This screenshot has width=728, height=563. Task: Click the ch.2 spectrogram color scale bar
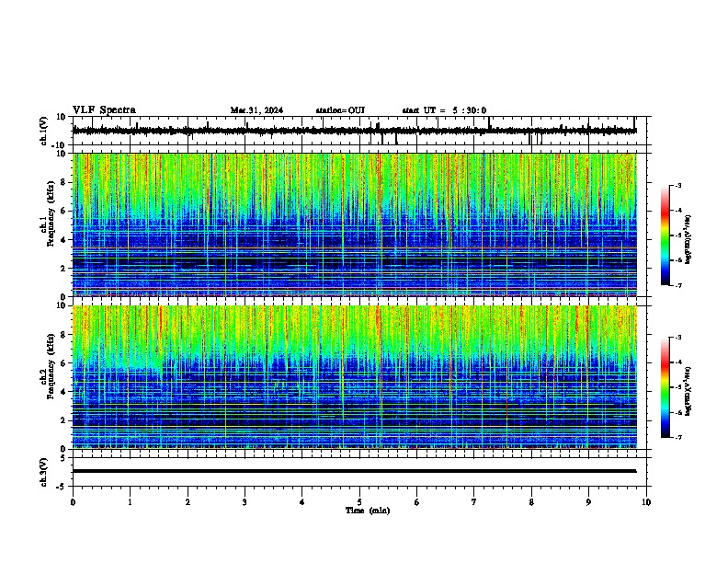click(x=665, y=387)
